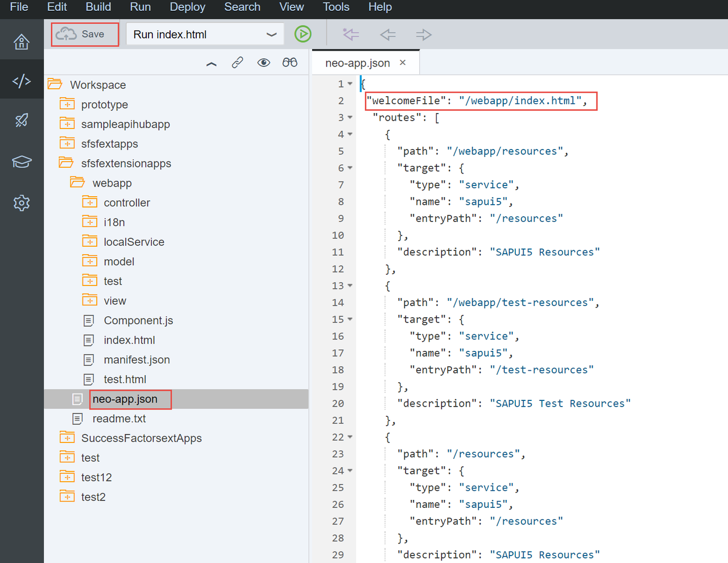Open the Edit menu
This screenshot has height=563, width=728.
[57, 7]
